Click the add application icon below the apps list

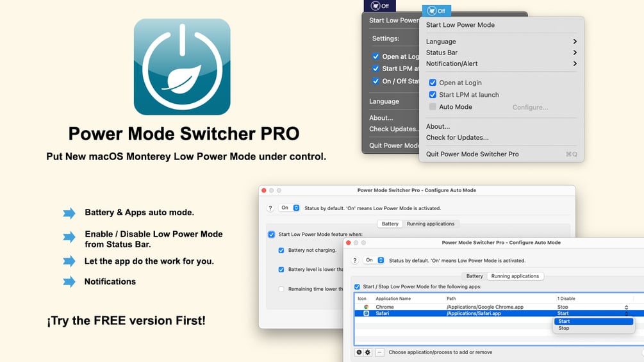(359, 352)
